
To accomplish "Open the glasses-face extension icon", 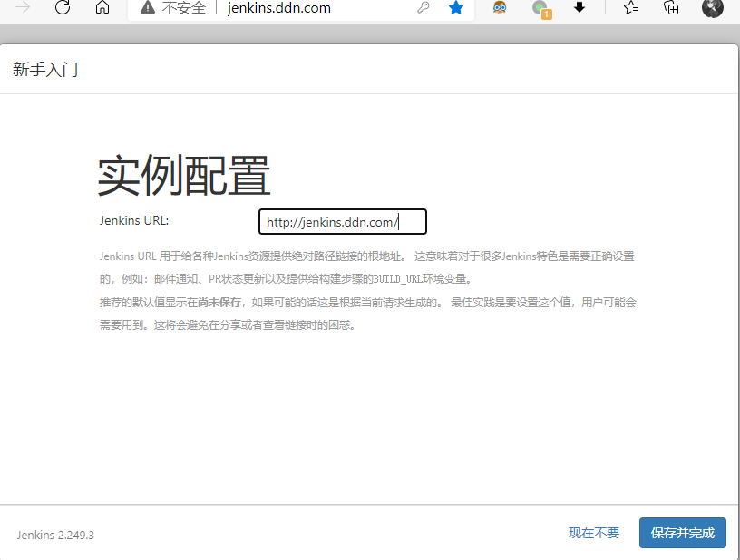I will [x=500, y=7].
